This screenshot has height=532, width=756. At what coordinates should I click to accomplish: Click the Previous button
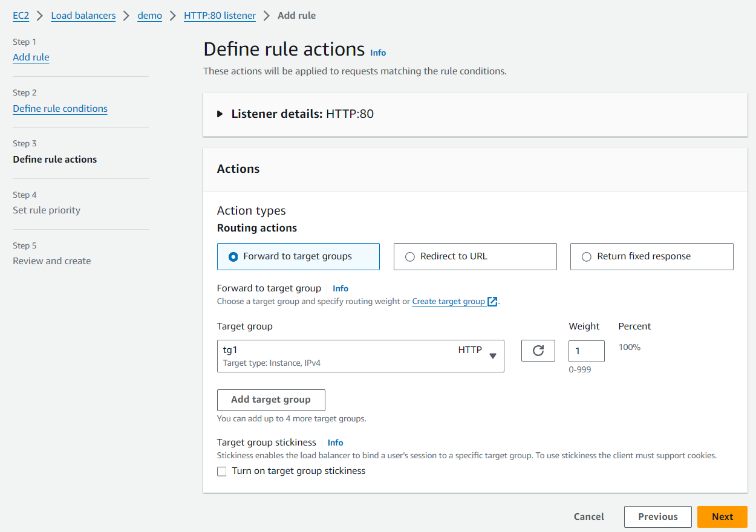[657, 516]
